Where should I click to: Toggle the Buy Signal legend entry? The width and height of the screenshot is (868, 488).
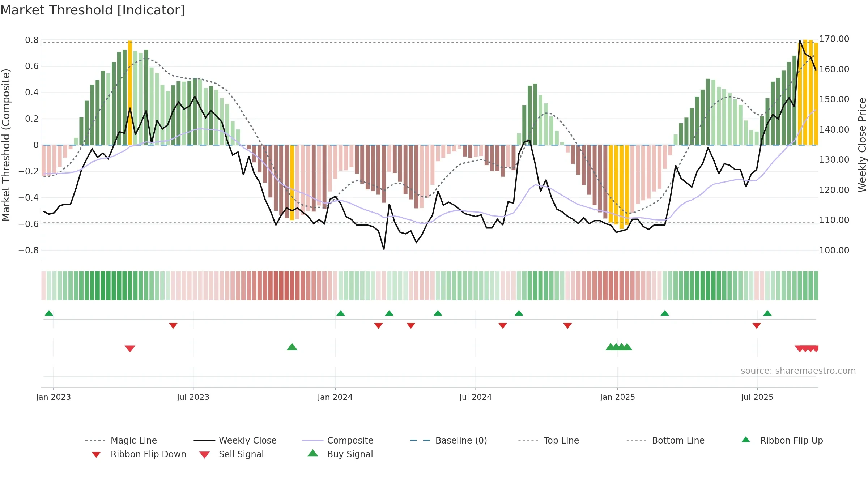click(340, 454)
